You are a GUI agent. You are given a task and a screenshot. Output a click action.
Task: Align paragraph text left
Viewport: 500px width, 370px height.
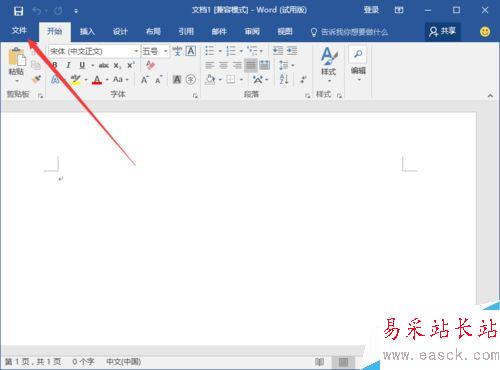click(x=210, y=65)
